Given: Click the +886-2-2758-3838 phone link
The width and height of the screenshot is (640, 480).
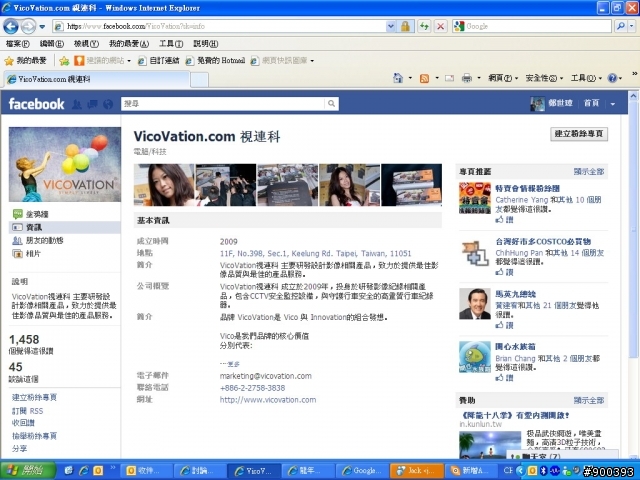Looking at the screenshot, I should (x=252, y=388).
